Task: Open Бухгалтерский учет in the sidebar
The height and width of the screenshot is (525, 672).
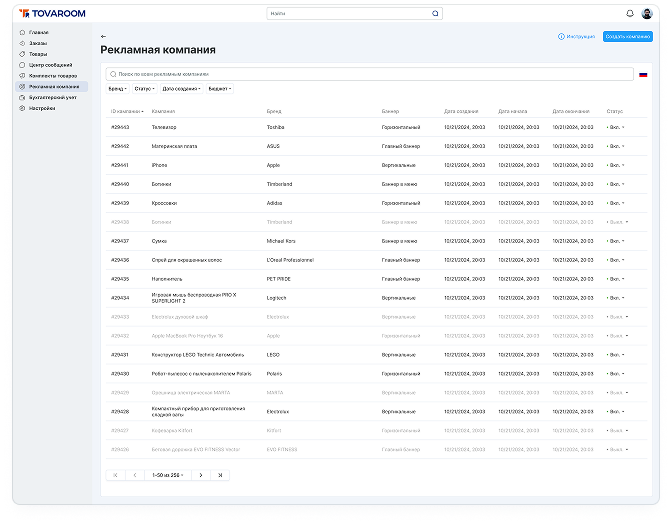Action: (48, 98)
